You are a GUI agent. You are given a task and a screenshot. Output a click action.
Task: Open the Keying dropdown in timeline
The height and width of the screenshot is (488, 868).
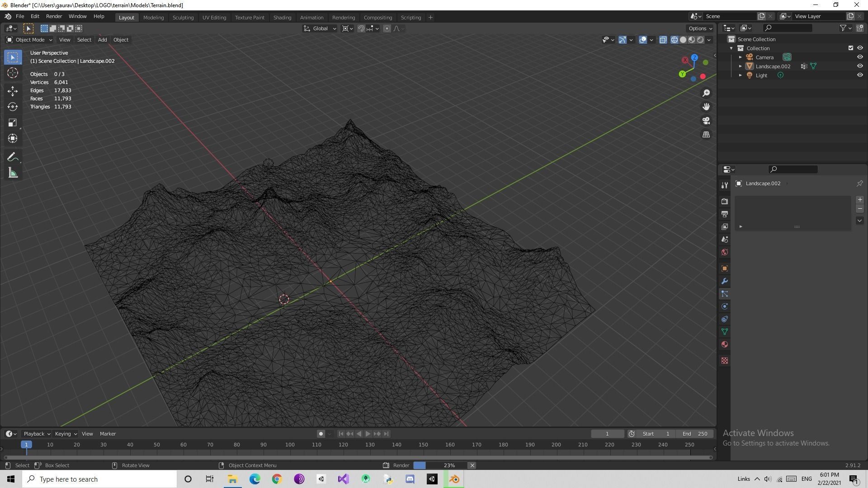[x=66, y=434]
